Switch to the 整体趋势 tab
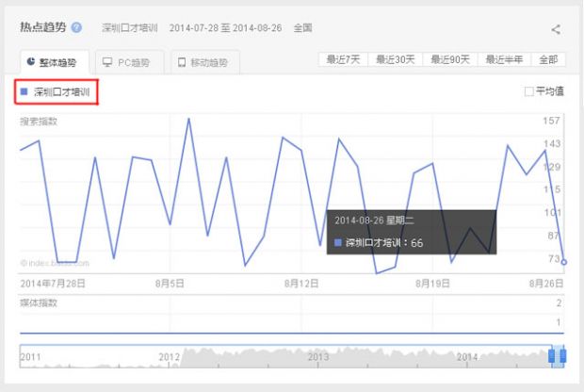Viewport: 584px width, 392px height. [54, 62]
